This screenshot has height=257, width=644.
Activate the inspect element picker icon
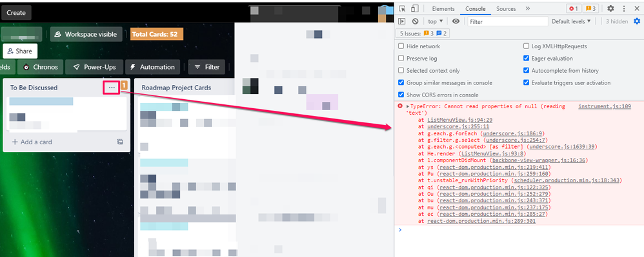[402, 8]
